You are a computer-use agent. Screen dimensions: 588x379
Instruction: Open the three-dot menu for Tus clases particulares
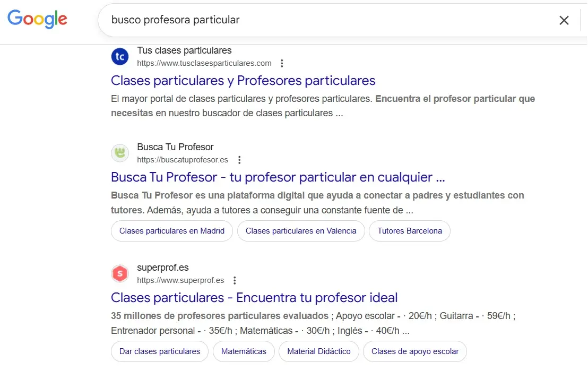coord(282,63)
